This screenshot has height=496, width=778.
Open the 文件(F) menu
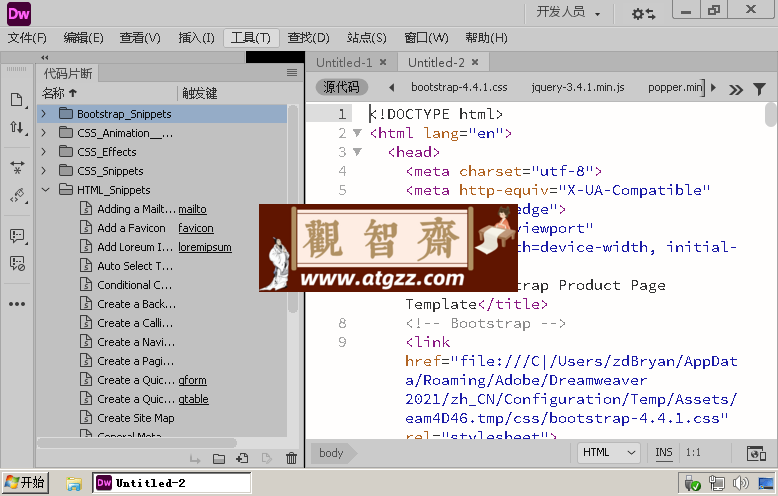click(x=27, y=38)
